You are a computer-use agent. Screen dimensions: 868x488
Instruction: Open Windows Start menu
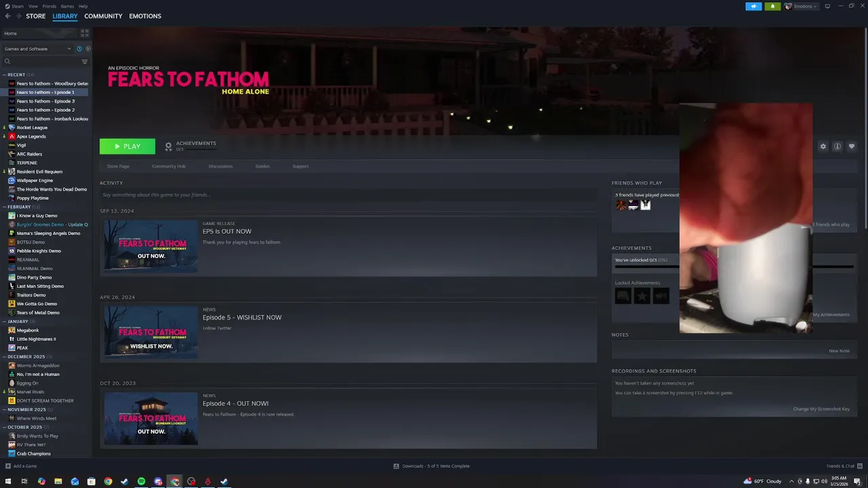[x=8, y=481]
